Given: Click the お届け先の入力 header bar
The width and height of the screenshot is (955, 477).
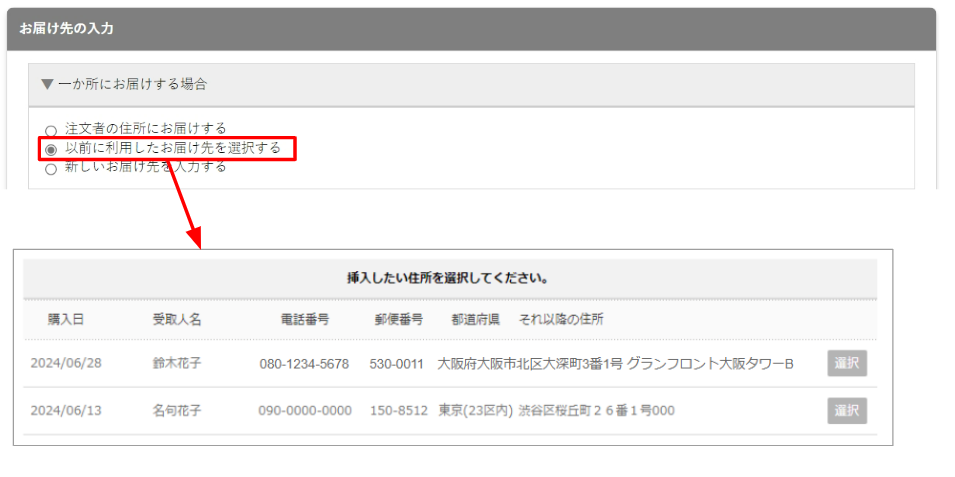Looking at the screenshot, I should tap(471, 29).
